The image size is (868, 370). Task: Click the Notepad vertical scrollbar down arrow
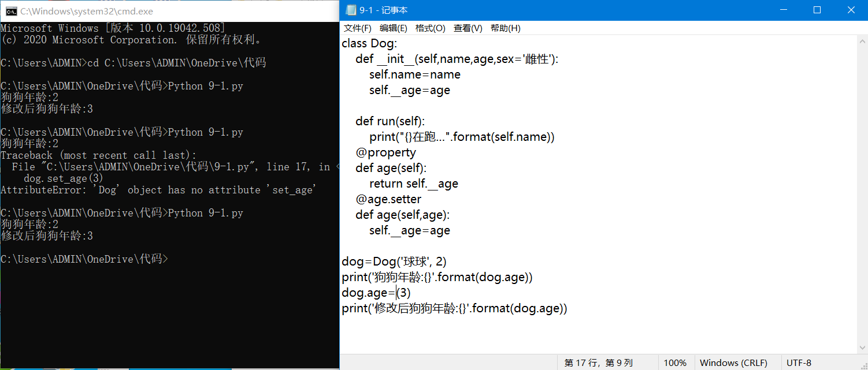pos(862,348)
